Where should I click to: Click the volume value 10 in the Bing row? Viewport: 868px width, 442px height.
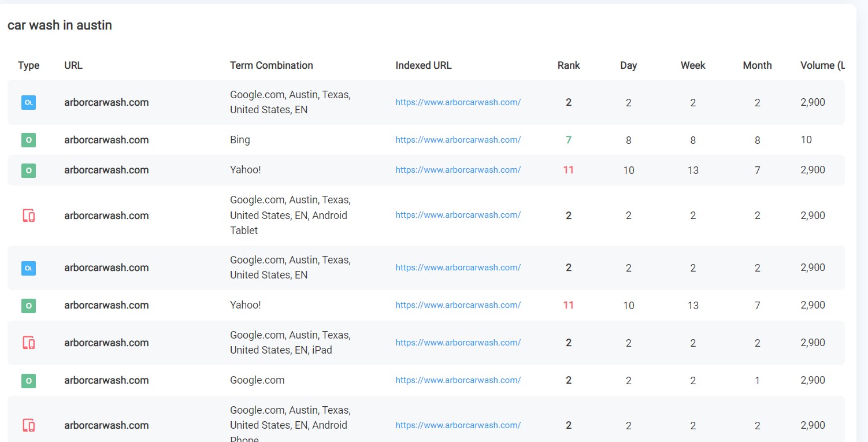pos(806,140)
